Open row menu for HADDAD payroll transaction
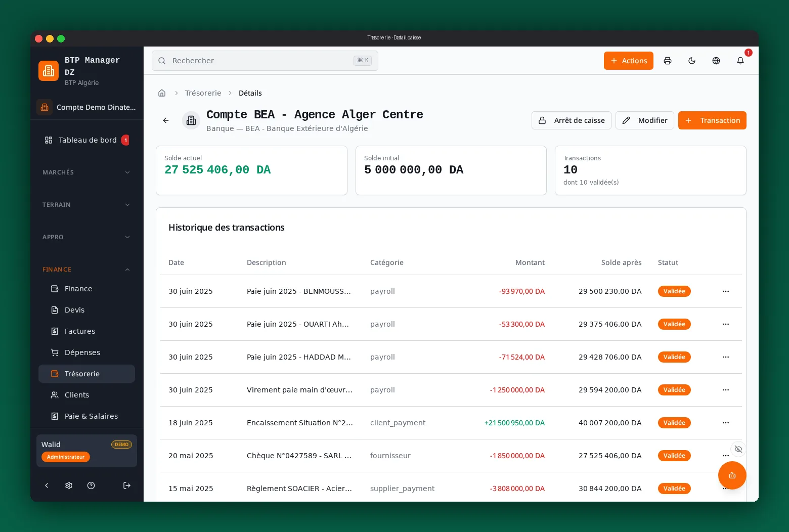The width and height of the screenshot is (789, 532). 726,357
